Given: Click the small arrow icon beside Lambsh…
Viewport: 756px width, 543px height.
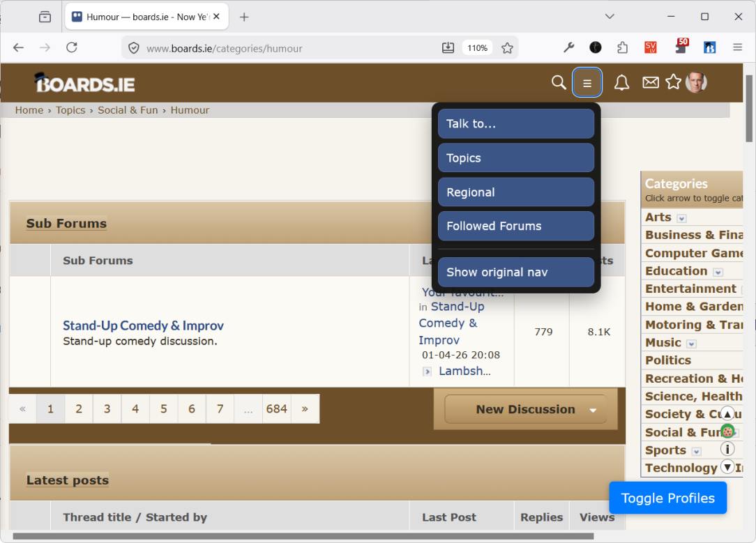Looking at the screenshot, I should (427, 372).
